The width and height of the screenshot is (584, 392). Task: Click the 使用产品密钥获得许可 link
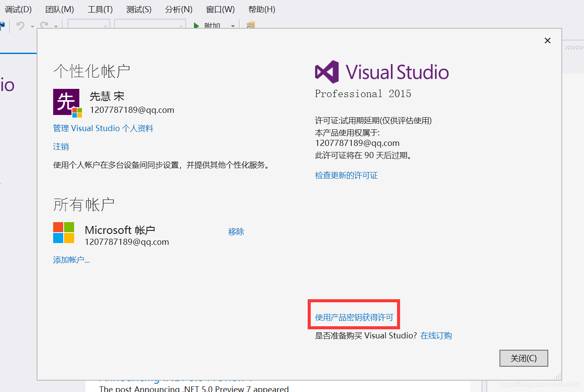(x=354, y=317)
